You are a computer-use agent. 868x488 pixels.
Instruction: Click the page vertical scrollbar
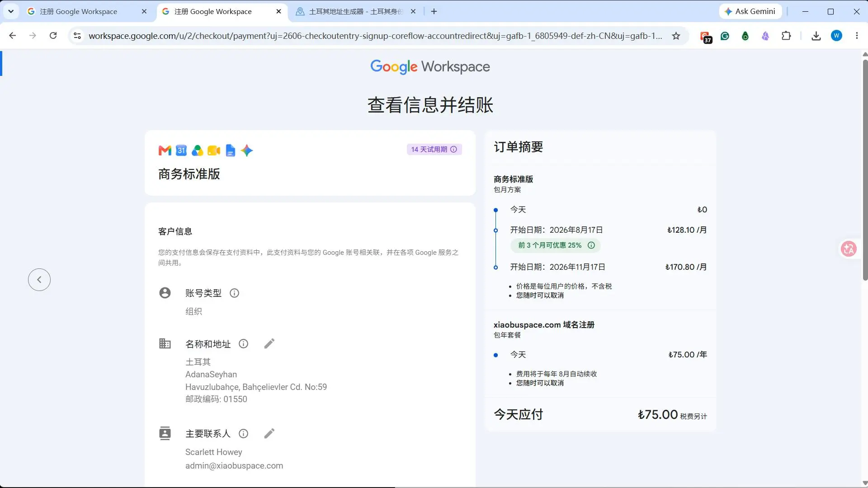865,169
